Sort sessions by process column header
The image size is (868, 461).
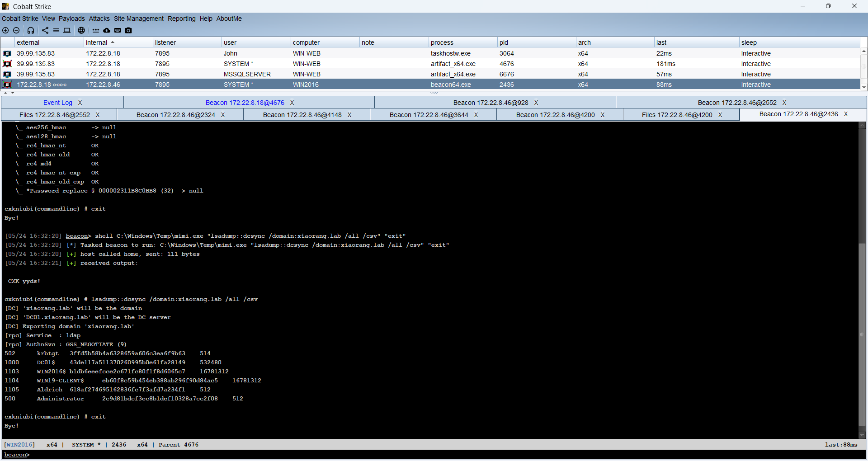pos(463,42)
